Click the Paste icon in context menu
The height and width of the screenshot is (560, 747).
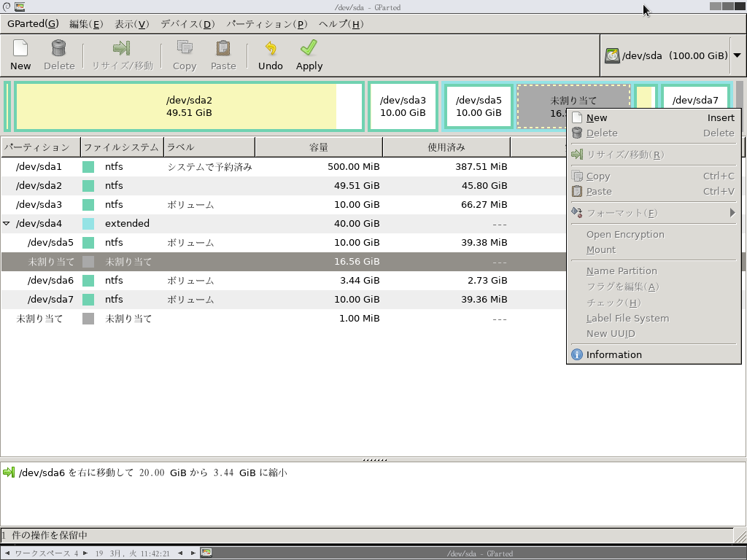tap(577, 192)
